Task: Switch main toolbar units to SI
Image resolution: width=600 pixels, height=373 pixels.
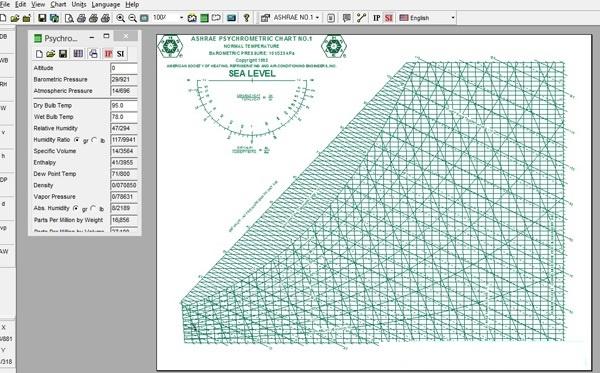Action: coord(389,18)
